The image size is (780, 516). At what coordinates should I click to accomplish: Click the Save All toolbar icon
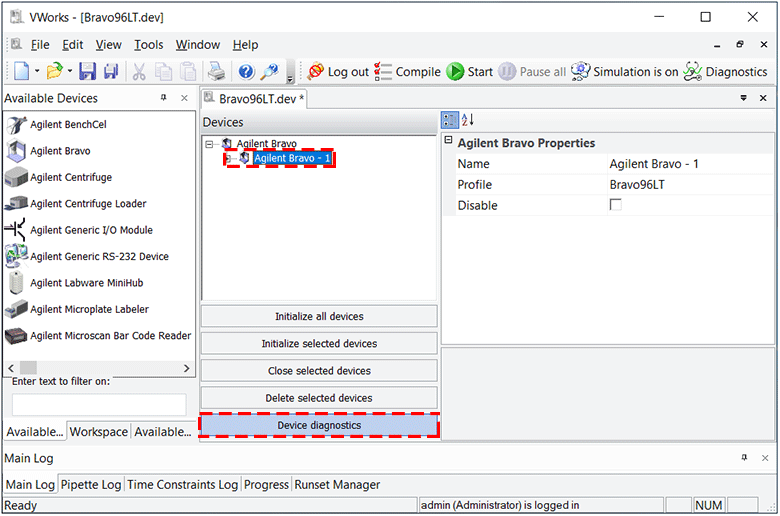pyautogui.click(x=111, y=71)
